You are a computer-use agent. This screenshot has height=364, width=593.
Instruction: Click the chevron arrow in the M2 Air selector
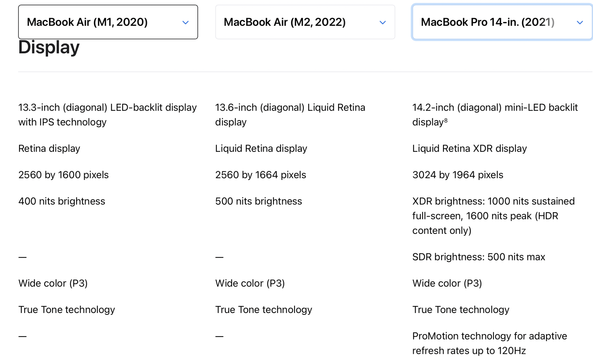(x=383, y=23)
